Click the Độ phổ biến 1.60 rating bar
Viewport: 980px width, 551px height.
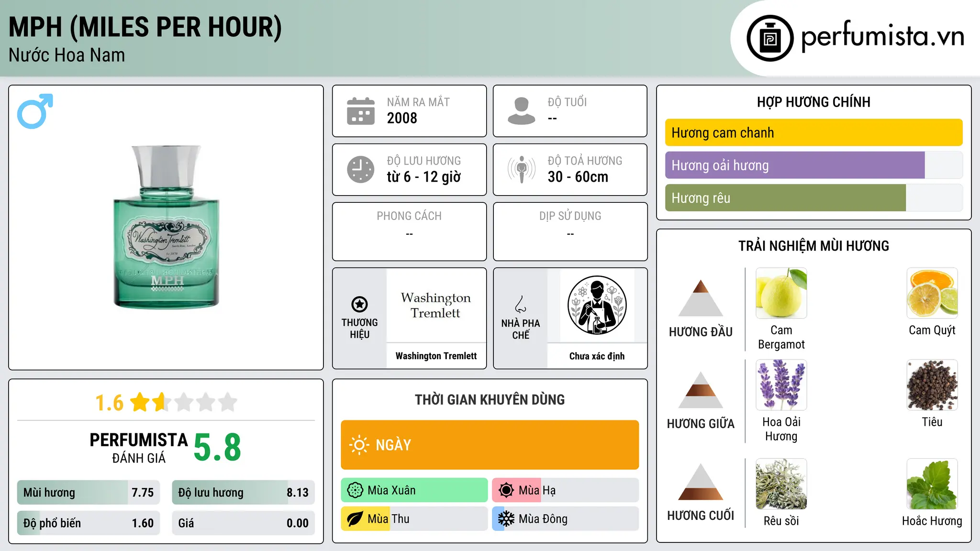[x=89, y=523]
